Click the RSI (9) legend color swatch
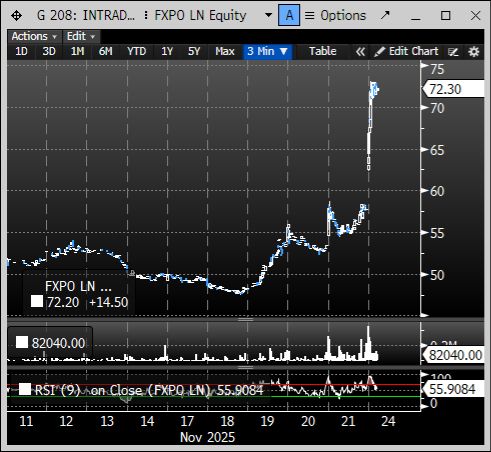This screenshot has width=491, height=452. pos(25,389)
